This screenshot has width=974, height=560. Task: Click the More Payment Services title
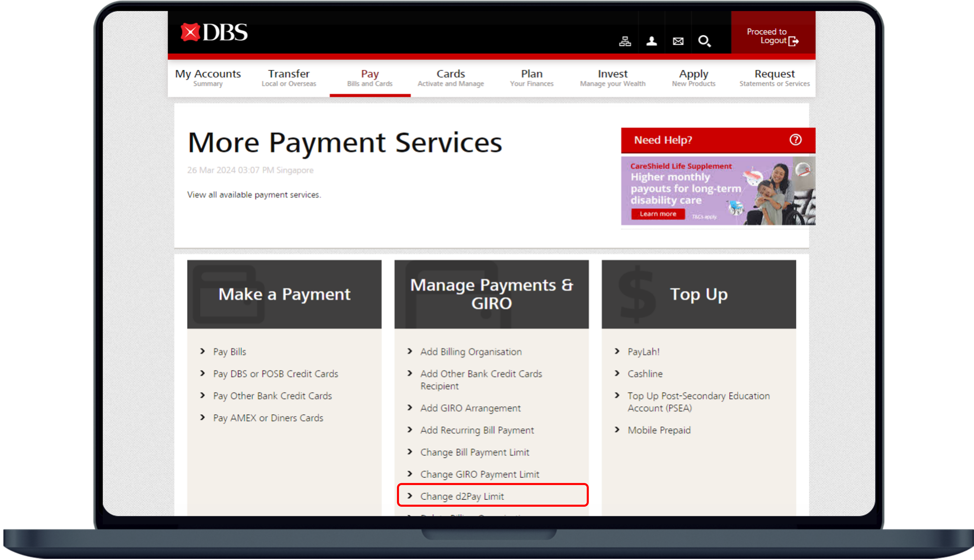[x=345, y=143]
